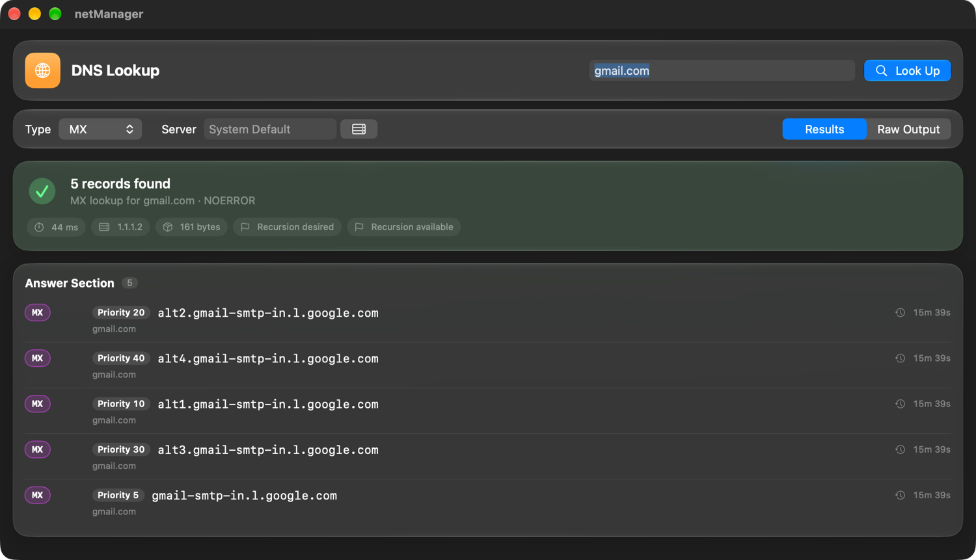Click MX badge for alt2.gmail-smtp-in record
Image resolution: width=976 pixels, height=560 pixels.
point(38,313)
